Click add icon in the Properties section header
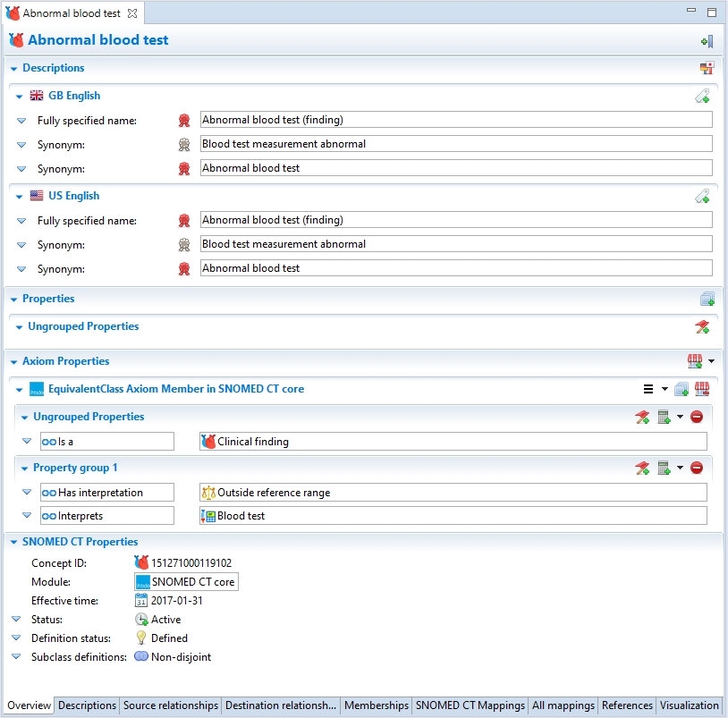The width and height of the screenshot is (728, 718). 707,300
